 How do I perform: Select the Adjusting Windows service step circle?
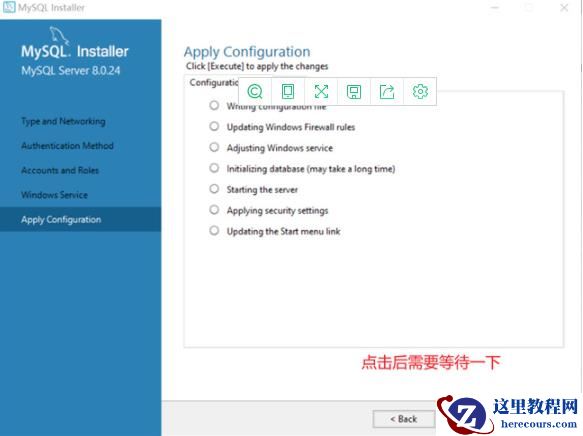tap(214, 147)
